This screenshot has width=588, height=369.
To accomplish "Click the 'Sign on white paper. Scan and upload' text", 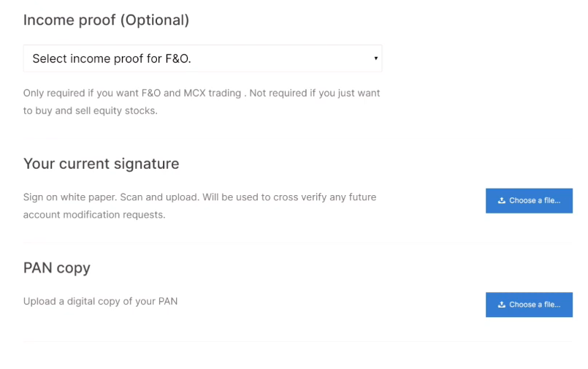I will click(110, 197).
